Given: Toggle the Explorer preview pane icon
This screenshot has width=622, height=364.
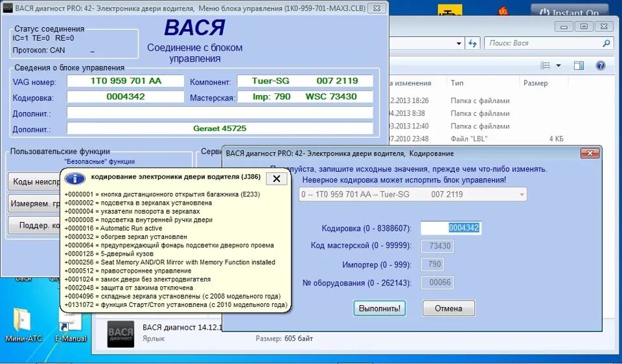Looking at the screenshot, I should coord(579,65).
